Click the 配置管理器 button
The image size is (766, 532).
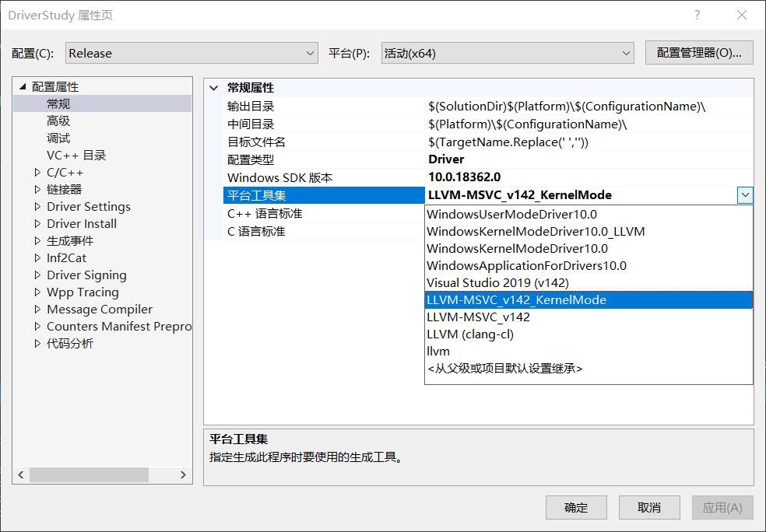(699, 53)
